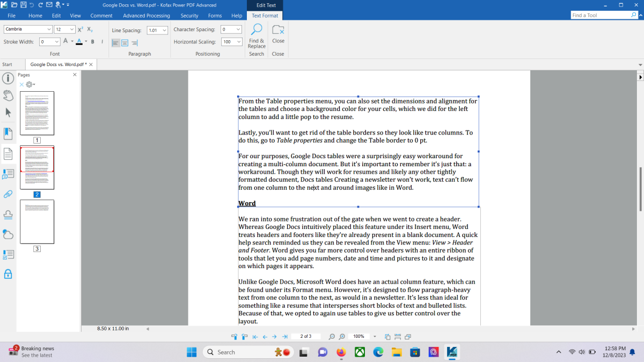Select page 3 thumbnail
Screen dimensions: 644x362
pos(37,222)
